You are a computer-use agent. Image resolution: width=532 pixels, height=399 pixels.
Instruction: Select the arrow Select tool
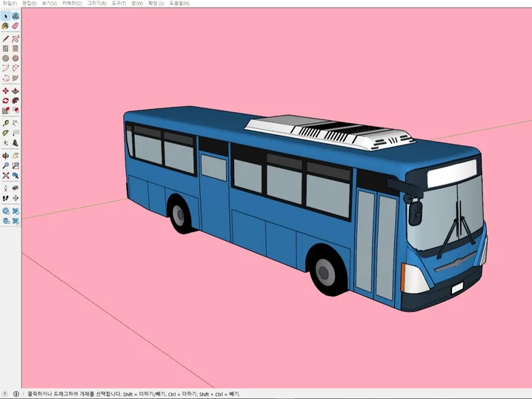[x=6, y=16]
